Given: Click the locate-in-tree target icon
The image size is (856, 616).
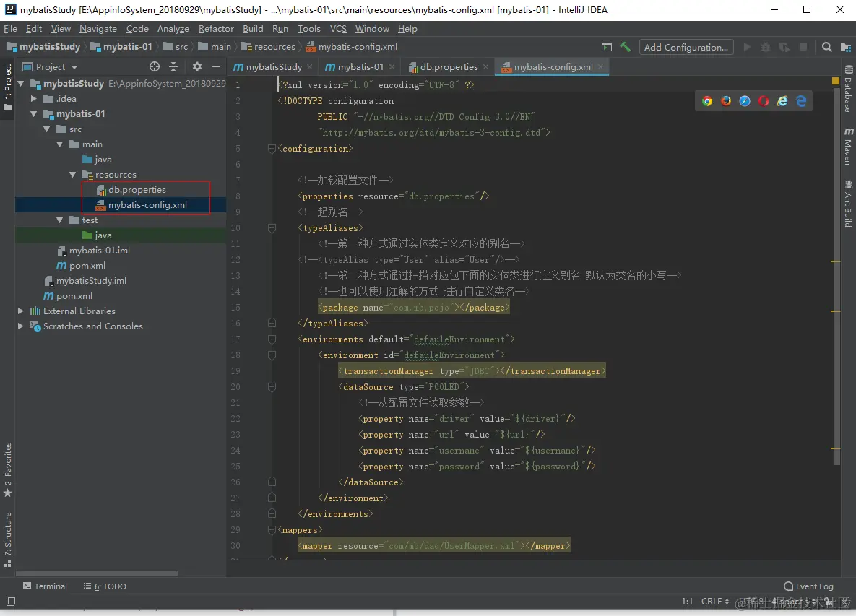Looking at the screenshot, I should 154,66.
